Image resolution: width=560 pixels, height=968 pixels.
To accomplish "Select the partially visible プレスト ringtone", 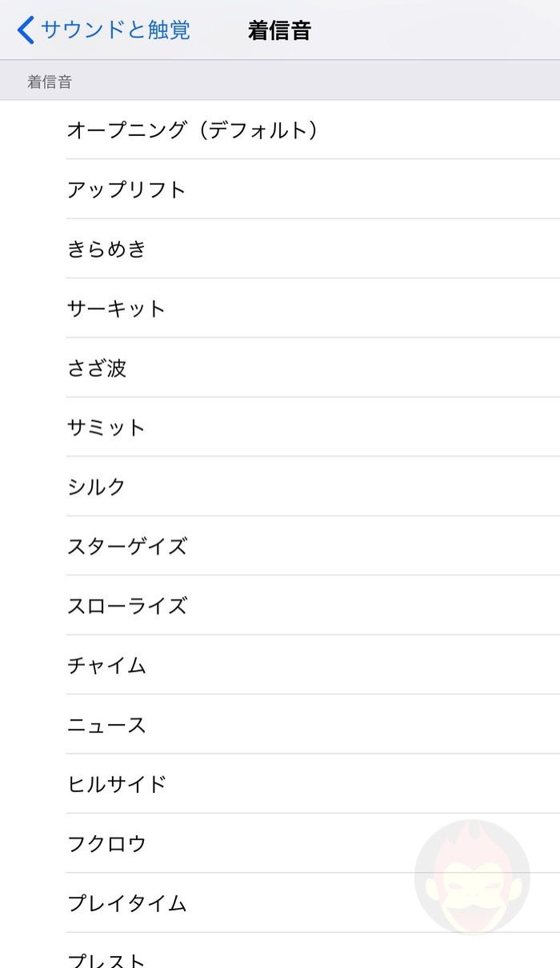I will click(x=106, y=958).
